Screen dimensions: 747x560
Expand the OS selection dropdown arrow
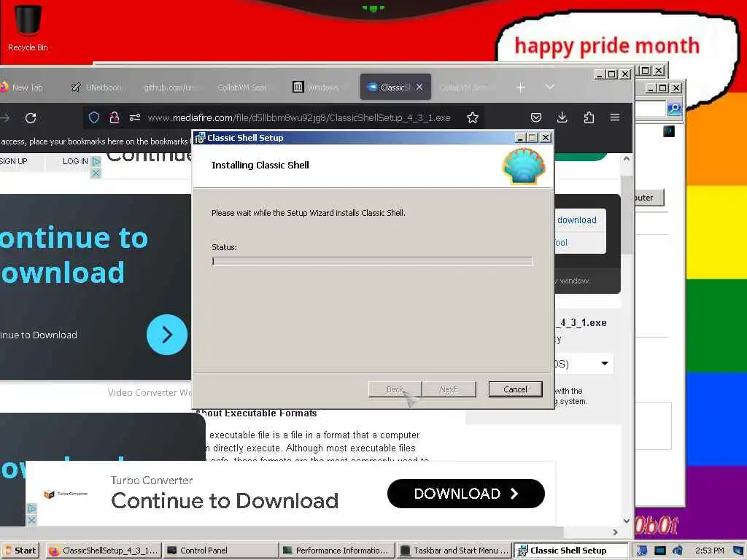pos(605,363)
